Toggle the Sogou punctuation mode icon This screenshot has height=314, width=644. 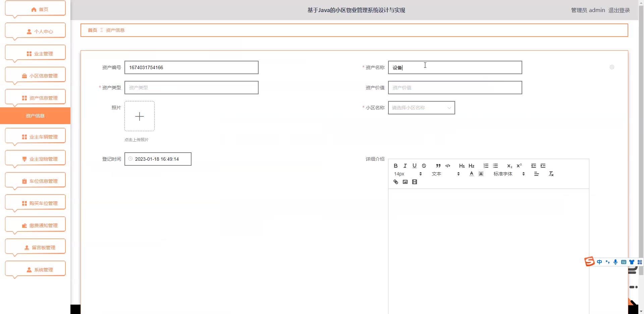(x=607, y=262)
